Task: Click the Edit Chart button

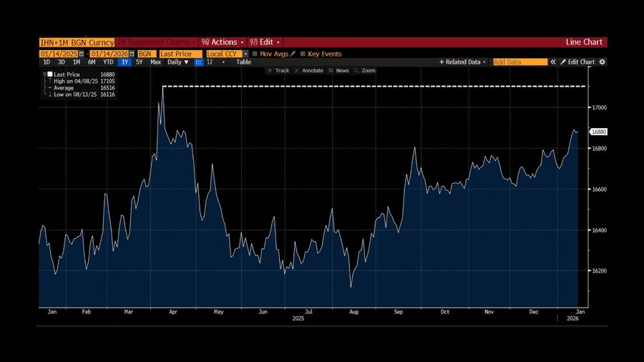Action: coord(577,62)
